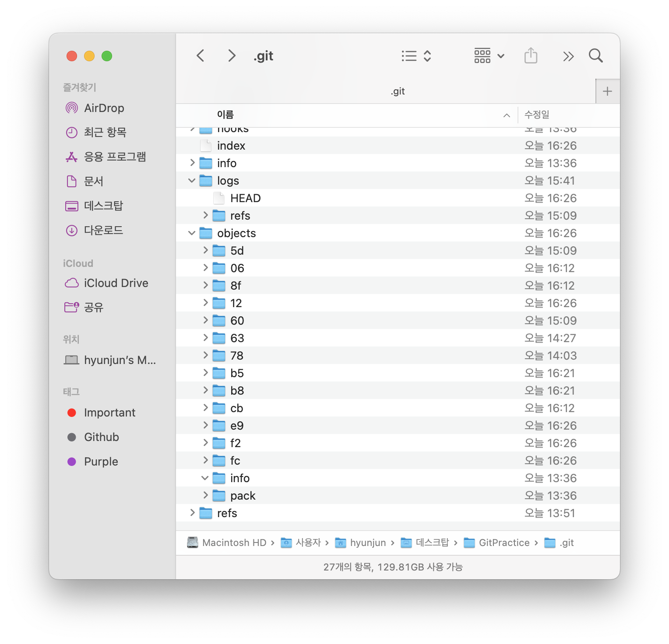Open search with the magnifying glass
The image size is (669, 644).
[x=596, y=56]
